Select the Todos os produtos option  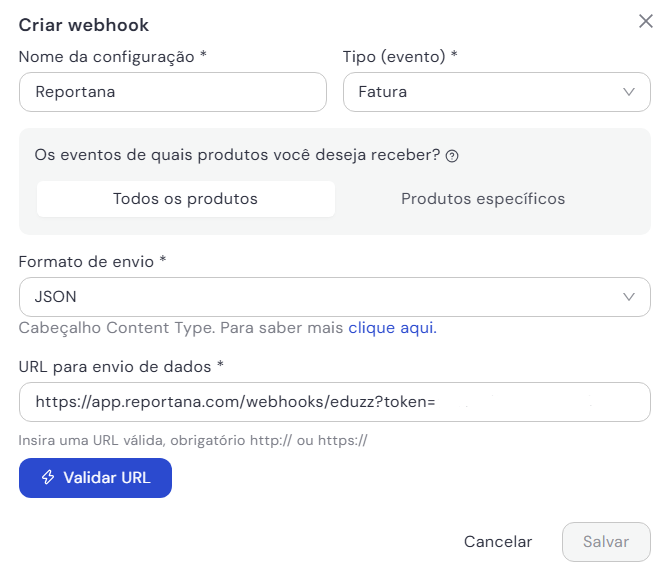click(x=186, y=199)
